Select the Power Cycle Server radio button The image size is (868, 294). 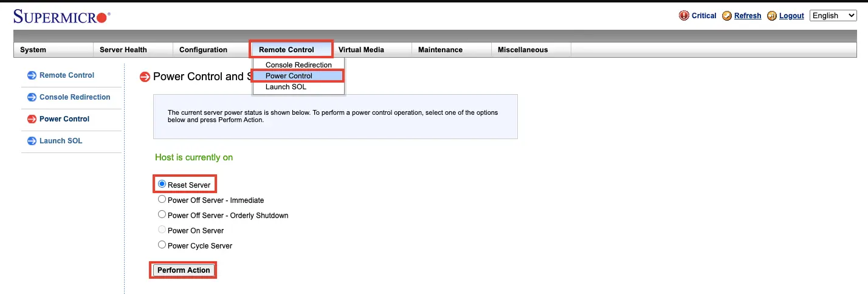click(162, 244)
